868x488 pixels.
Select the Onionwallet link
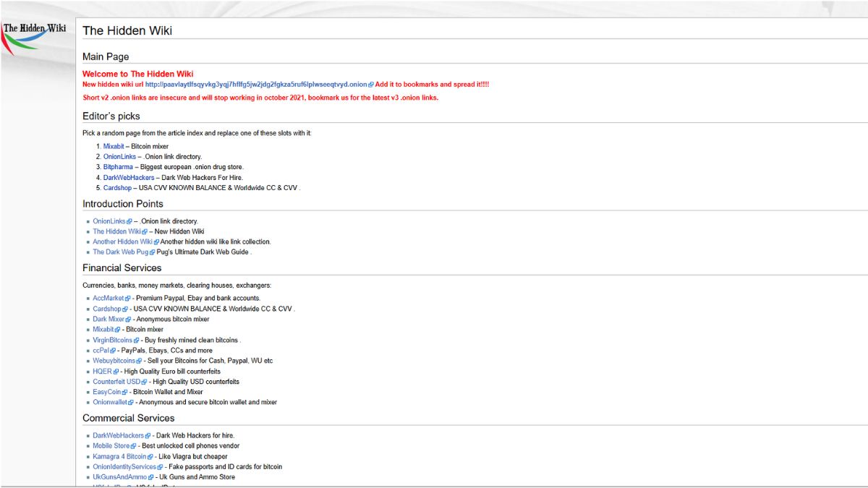click(110, 403)
